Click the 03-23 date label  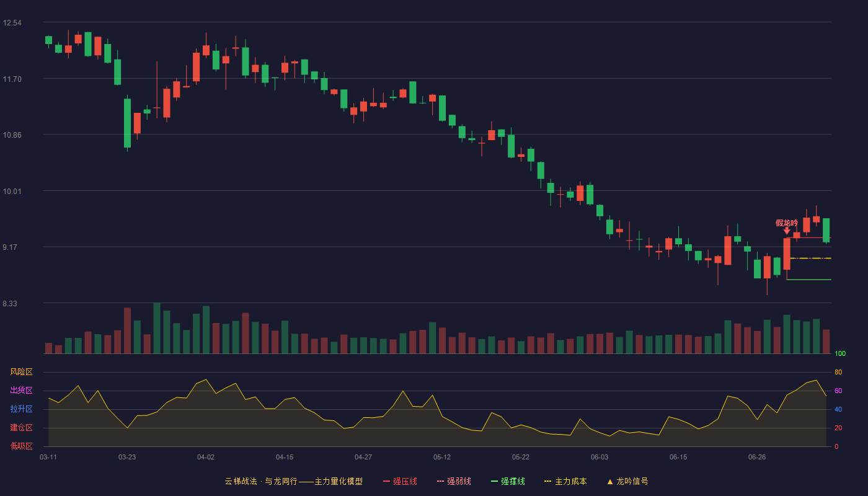127,457
